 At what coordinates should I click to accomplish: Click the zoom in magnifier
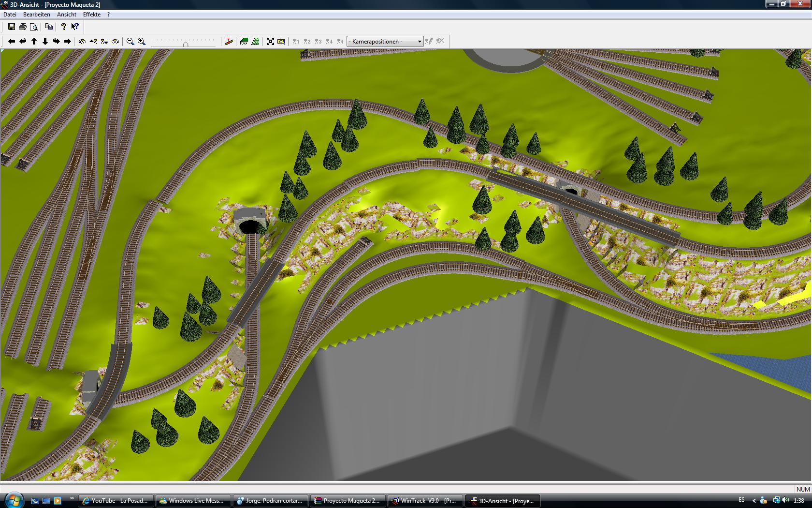coord(141,42)
